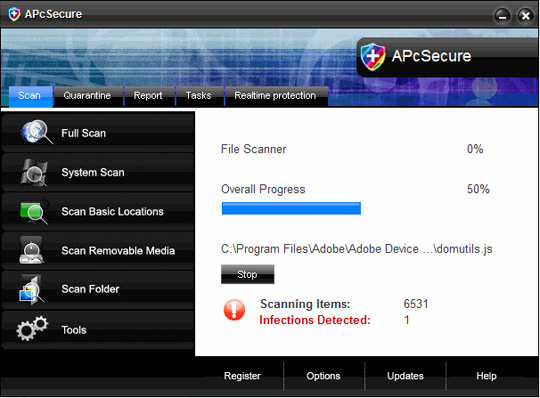
Task: Switch to the Quarantine tab
Action: coord(87,96)
